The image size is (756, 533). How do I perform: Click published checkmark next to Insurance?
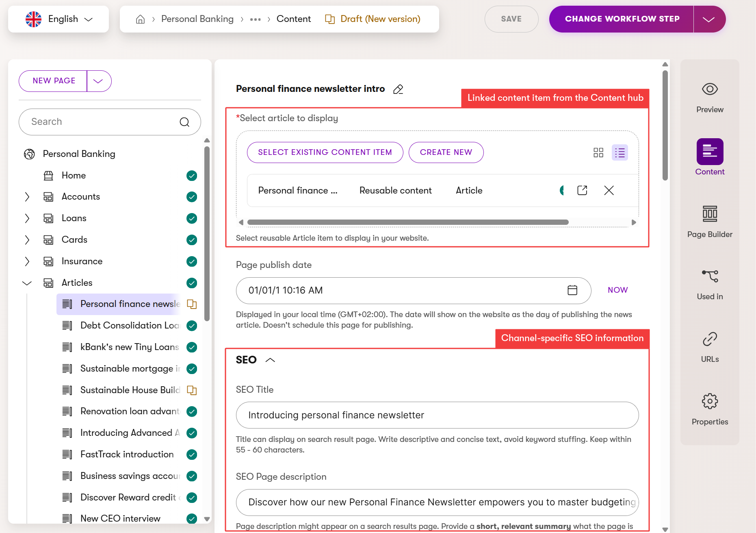pos(192,261)
